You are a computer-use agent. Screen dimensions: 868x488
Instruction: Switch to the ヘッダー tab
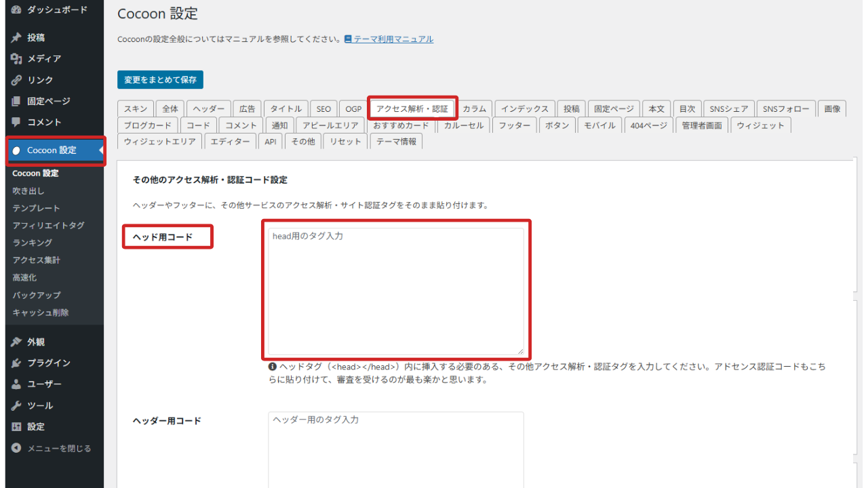tap(208, 108)
